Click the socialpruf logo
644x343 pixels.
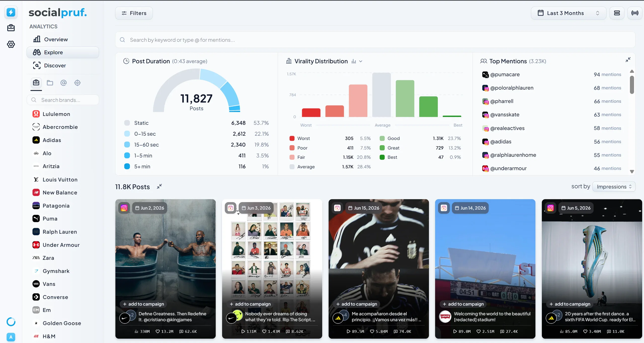pos(58,12)
